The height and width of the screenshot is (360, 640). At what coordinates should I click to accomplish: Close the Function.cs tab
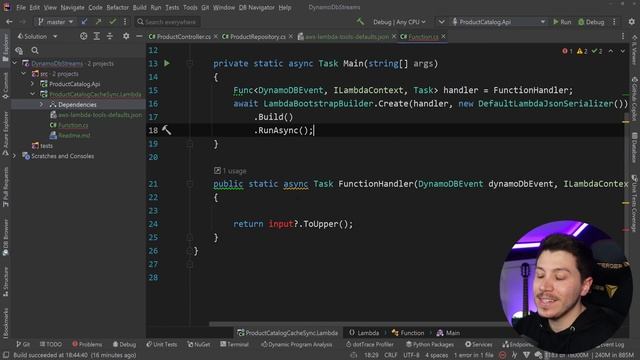tap(443, 36)
